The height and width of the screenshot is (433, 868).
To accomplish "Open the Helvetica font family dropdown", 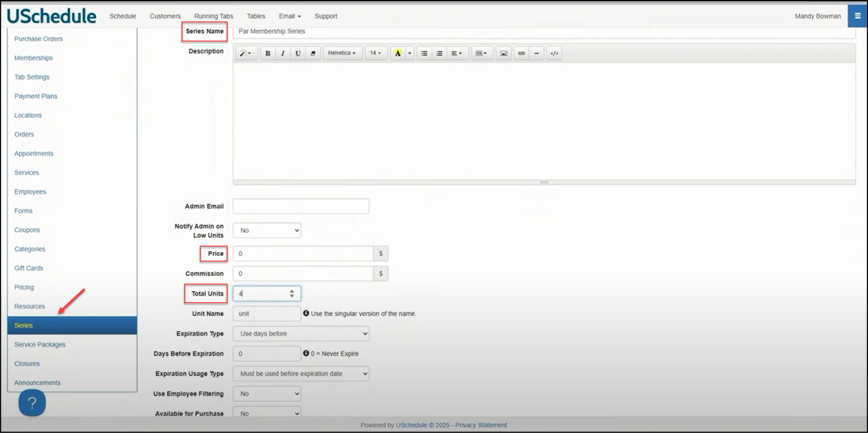I will (x=342, y=53).
